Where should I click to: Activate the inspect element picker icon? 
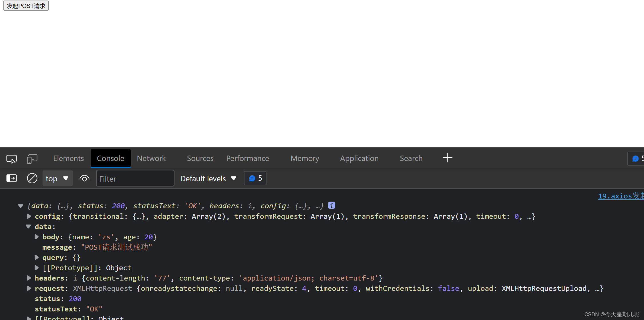(x=11, y=159)
